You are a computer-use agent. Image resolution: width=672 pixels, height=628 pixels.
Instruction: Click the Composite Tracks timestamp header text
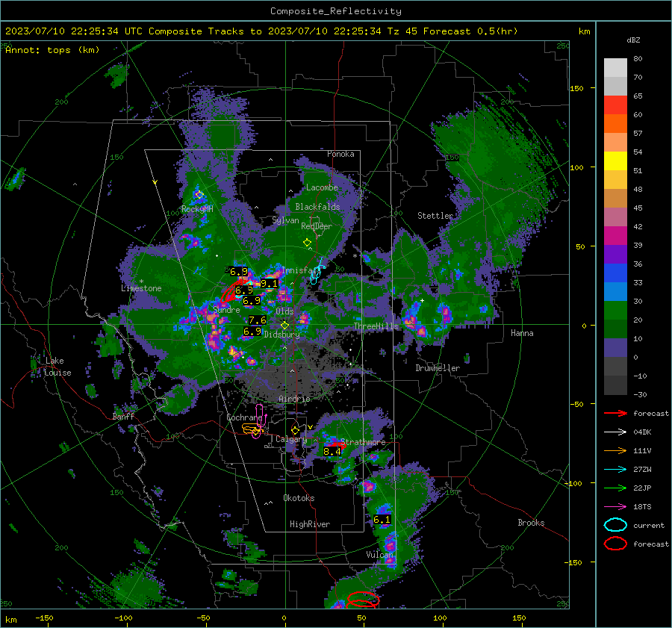[x=261, y=31]
